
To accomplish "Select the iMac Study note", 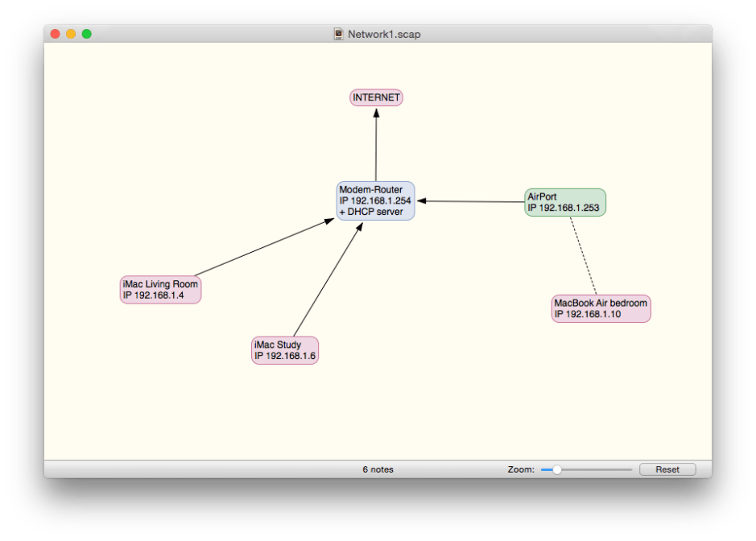I will pos(284,349).
